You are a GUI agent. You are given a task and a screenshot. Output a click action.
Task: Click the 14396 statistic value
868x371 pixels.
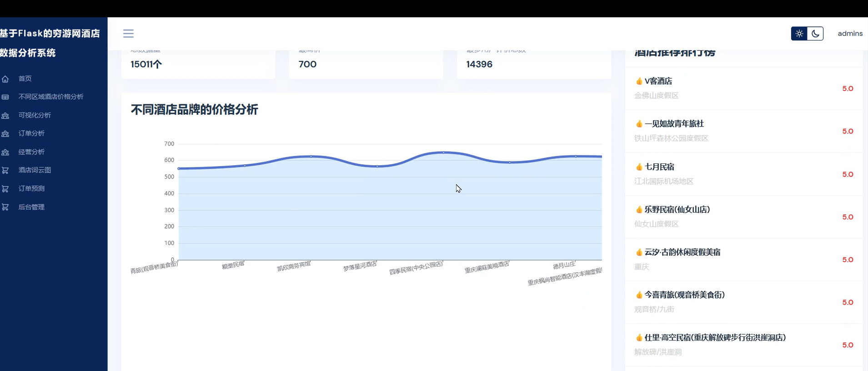click(479, 64)
